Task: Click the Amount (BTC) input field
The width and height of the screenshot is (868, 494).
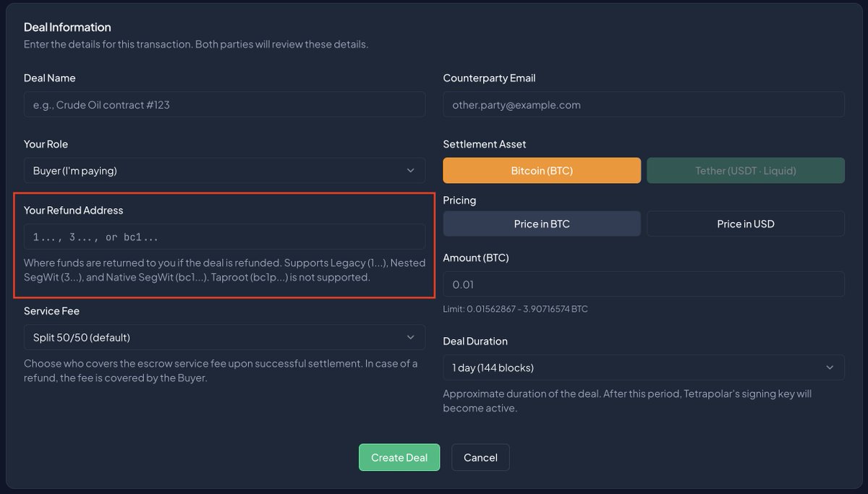Action: (644, 284)
